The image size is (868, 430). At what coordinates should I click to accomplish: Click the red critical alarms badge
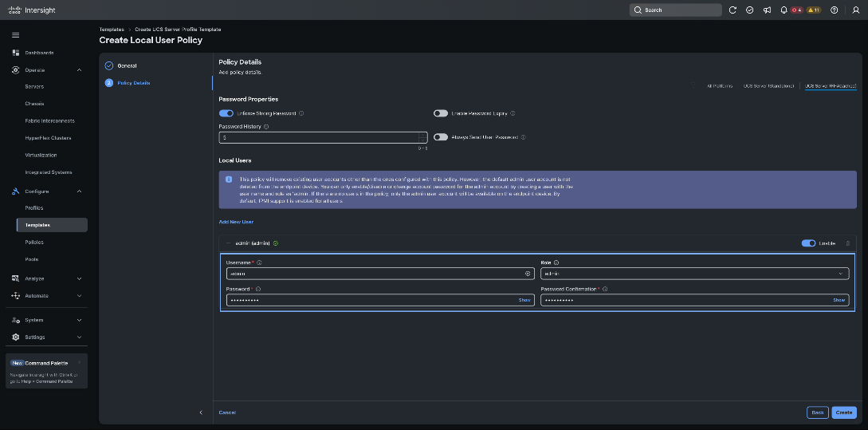796,10
